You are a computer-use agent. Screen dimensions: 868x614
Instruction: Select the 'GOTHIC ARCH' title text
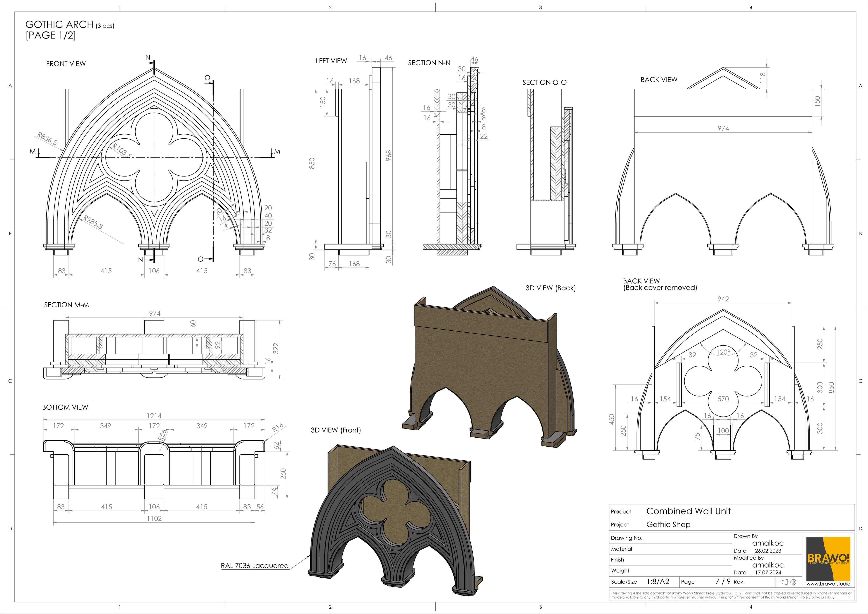(59, 25)
